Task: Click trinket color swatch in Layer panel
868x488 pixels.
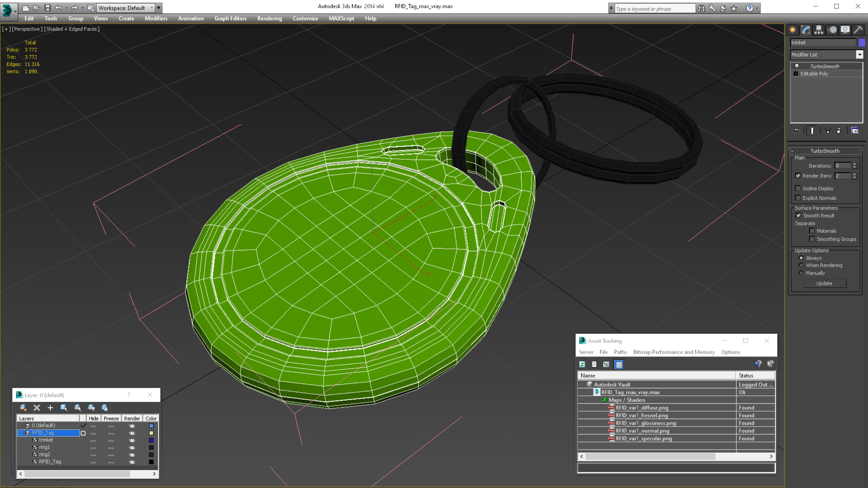Action: (151, 440)
